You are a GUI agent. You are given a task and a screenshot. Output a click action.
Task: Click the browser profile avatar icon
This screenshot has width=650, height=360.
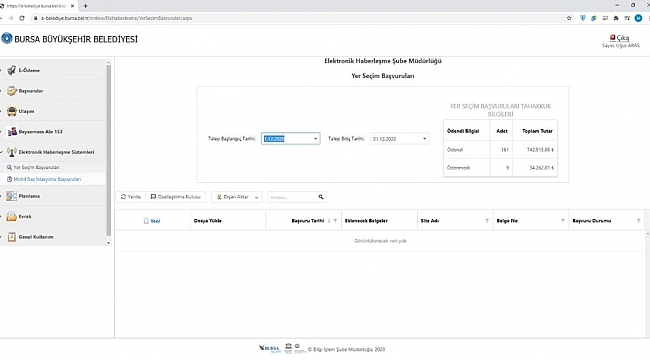click(x=638, y=18)
